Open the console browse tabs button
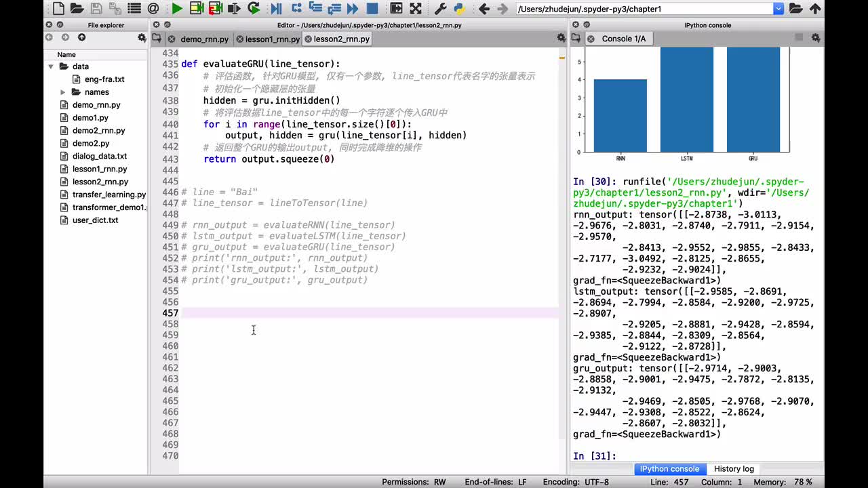Image resolution: width=868 pixels, height=488 pixels. click(x=576, y=38)
